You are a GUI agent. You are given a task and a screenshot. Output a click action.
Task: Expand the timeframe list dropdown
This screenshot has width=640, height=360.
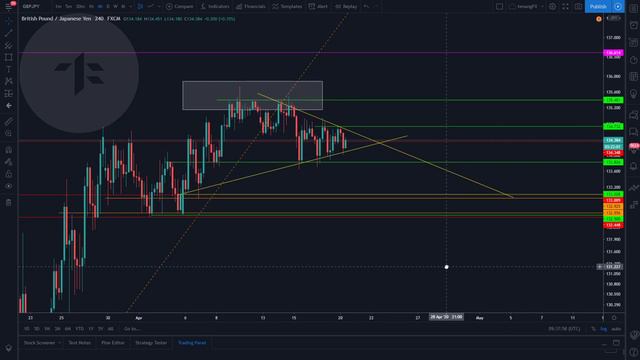pyautogui.click(x=131, y=7)
